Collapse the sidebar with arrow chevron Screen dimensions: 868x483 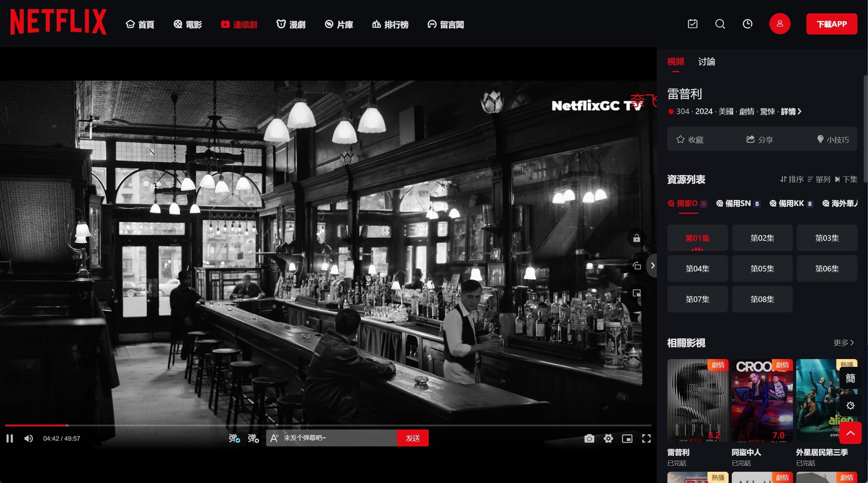[653, 265]
